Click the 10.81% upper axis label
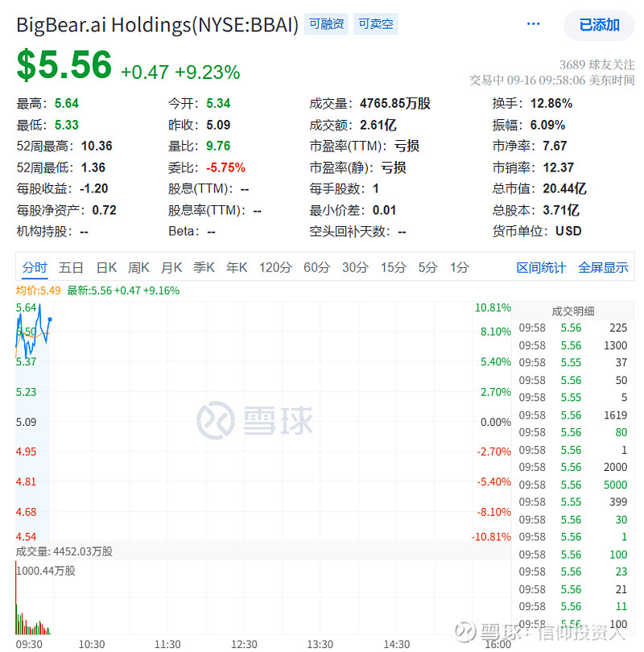This screenshot has height=652, width=644. [493, 307]
